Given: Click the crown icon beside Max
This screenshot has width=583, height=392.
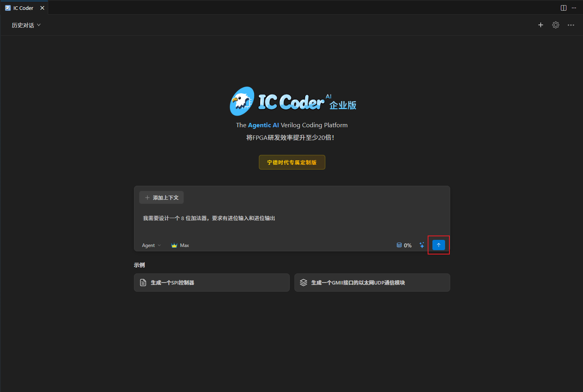Looking at the screenshot, I should pyautogui.click(x=174, y=245).
